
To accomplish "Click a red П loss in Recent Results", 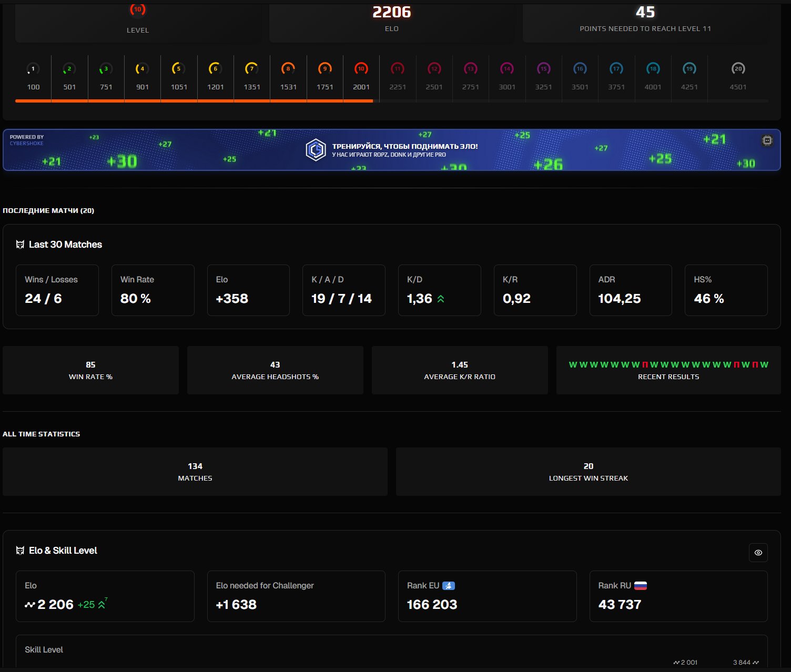I will tap(646, 363).
